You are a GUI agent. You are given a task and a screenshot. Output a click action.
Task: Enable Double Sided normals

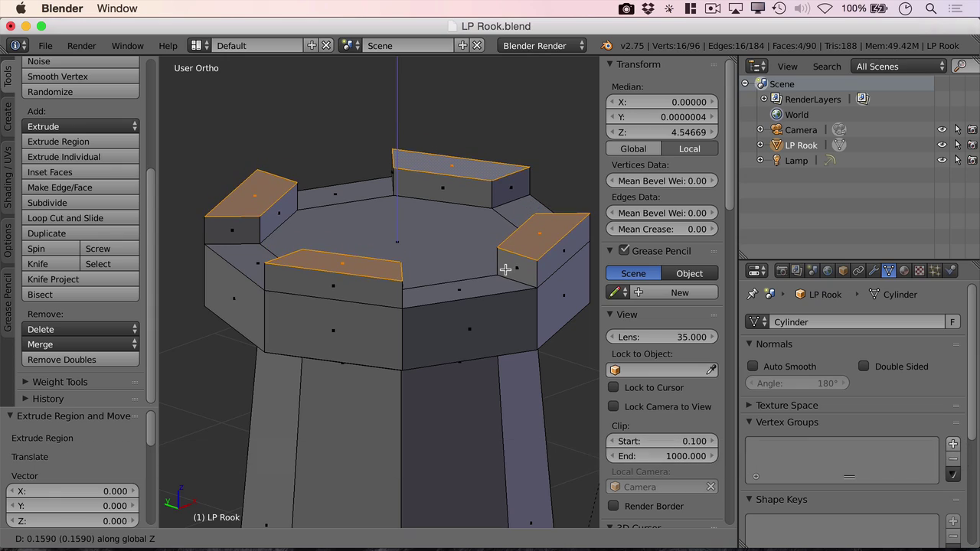point(864,366)
